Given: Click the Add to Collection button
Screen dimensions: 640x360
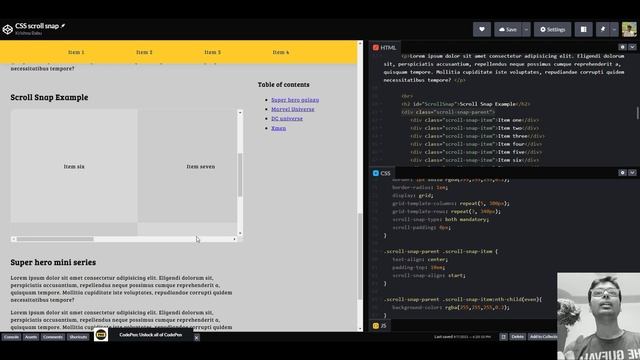Looking at the screenshot, I should [543, 337].
